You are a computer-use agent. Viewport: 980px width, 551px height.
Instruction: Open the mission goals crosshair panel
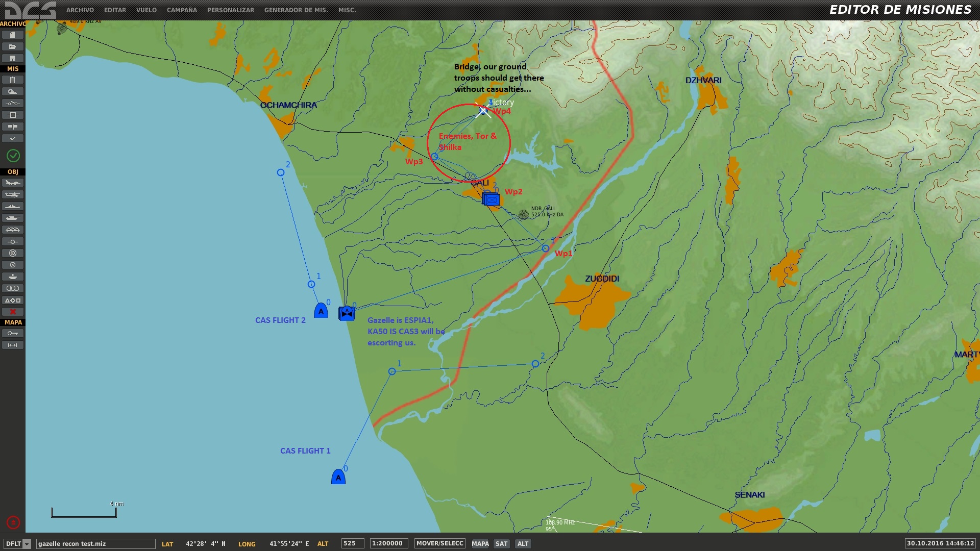coord(13,115)
